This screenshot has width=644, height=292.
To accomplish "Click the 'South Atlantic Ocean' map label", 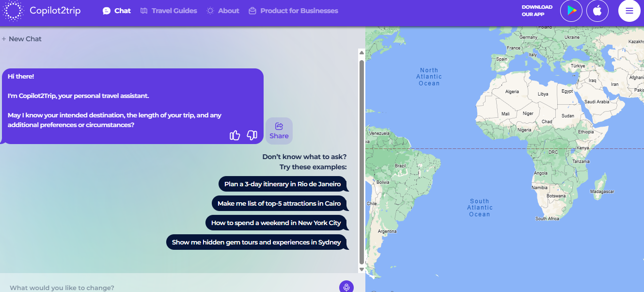I will click(479, 208).
